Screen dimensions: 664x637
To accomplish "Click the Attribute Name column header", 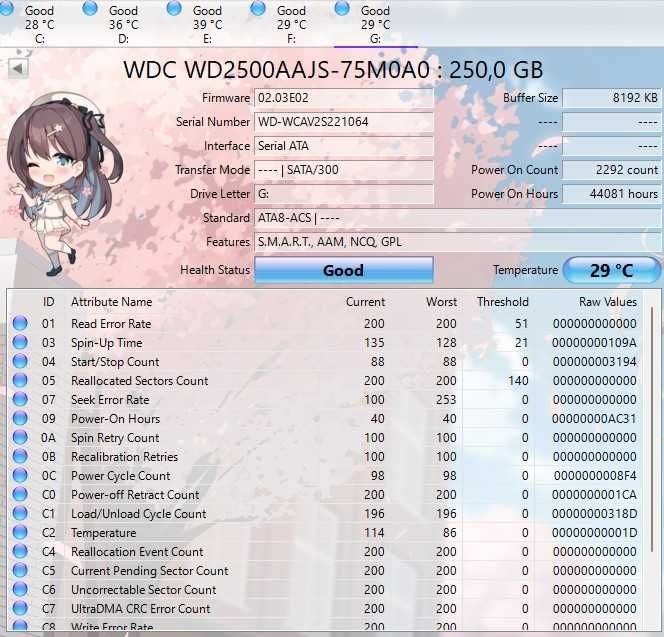I will [x=111, y=302].
